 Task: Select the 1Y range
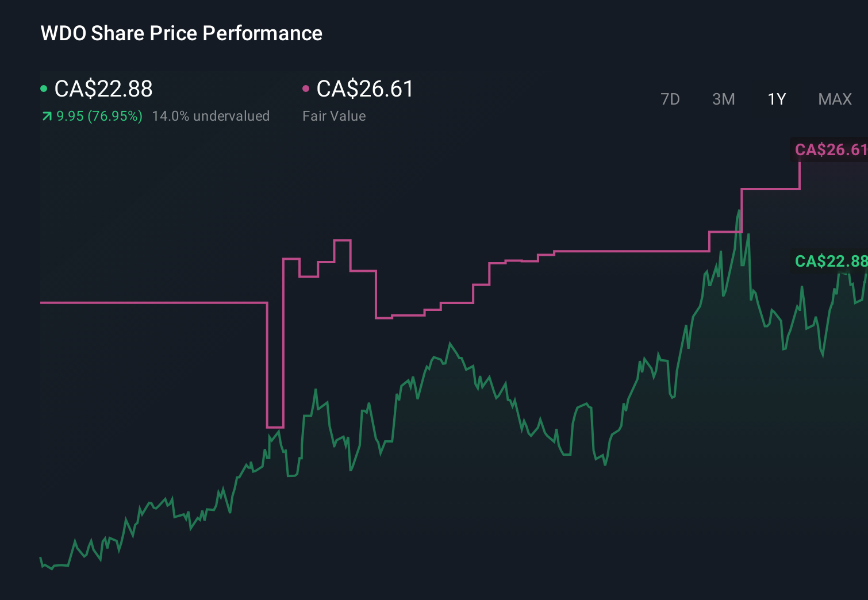776,99
